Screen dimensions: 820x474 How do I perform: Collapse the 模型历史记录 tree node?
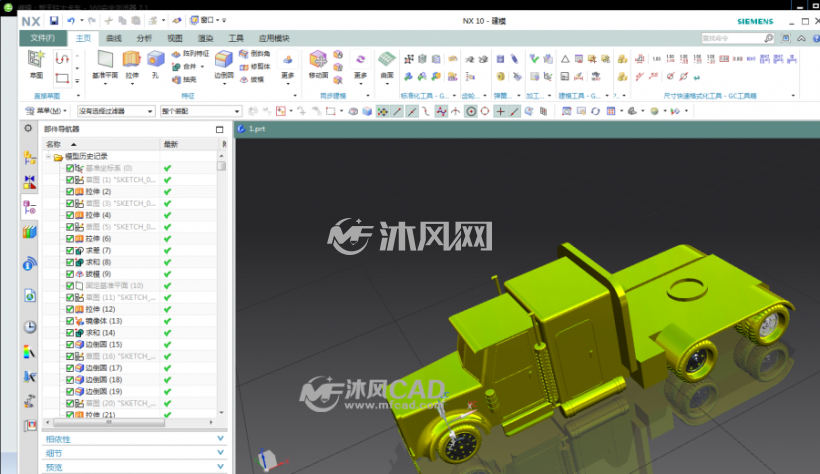click(x=48, y=156)
